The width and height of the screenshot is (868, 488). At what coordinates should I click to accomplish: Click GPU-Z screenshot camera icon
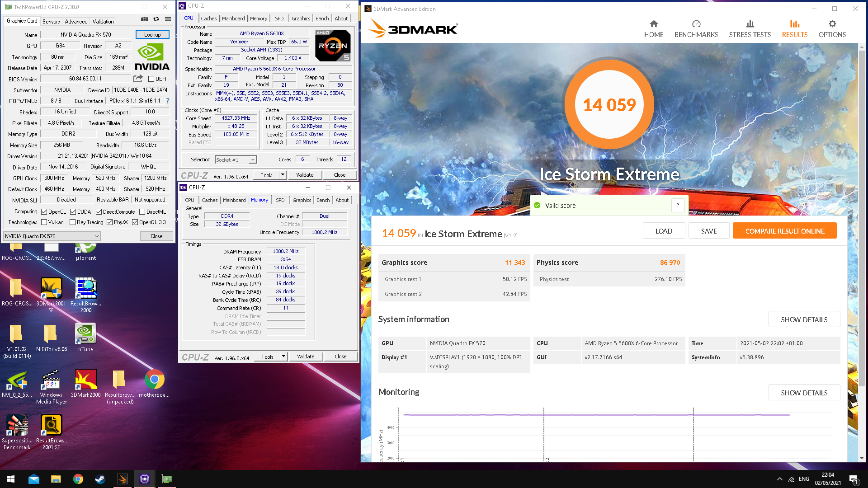pos(145,19)
